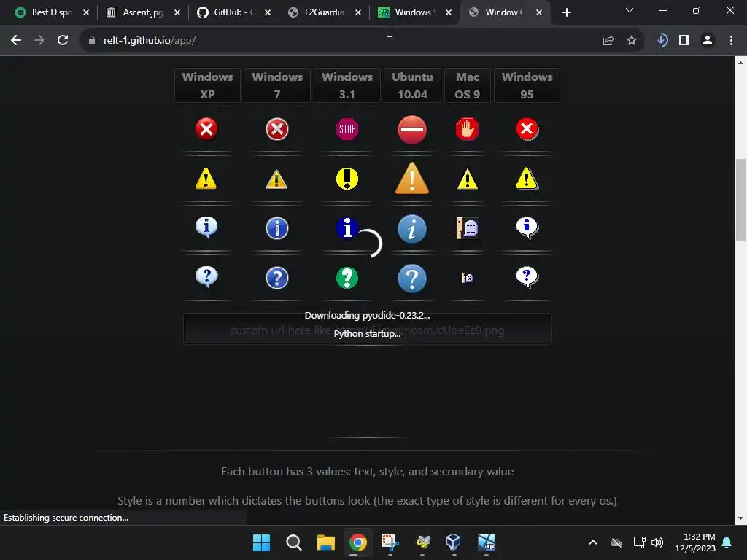Toggle the browser side panel
747x560 pixels.
pyautogui.click(x=684, y=41)
